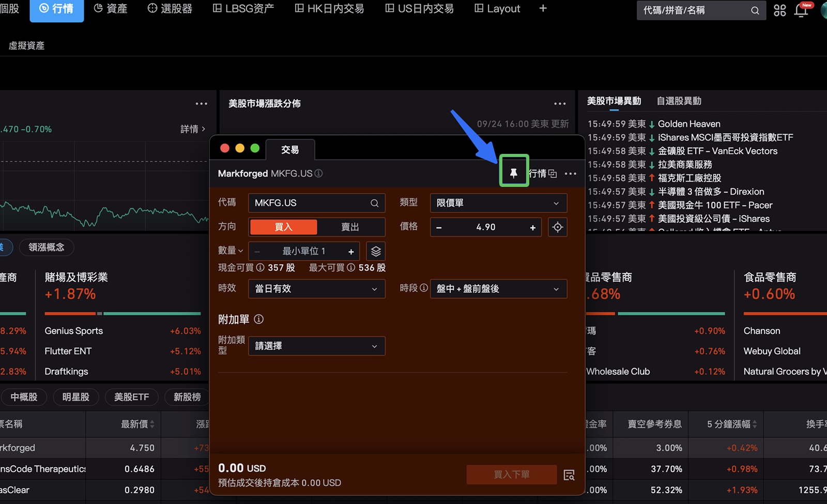
Task: Click the 美股ETF filter button
Action: 131,397
